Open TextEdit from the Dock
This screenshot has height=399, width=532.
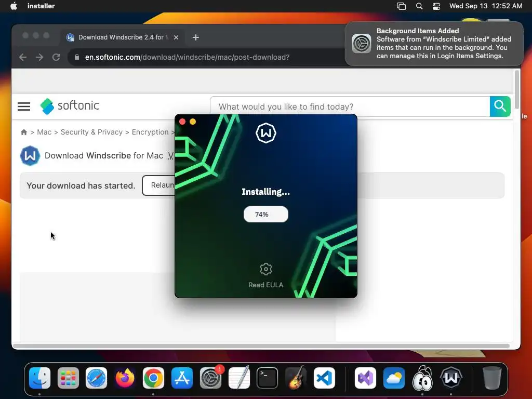239,378
